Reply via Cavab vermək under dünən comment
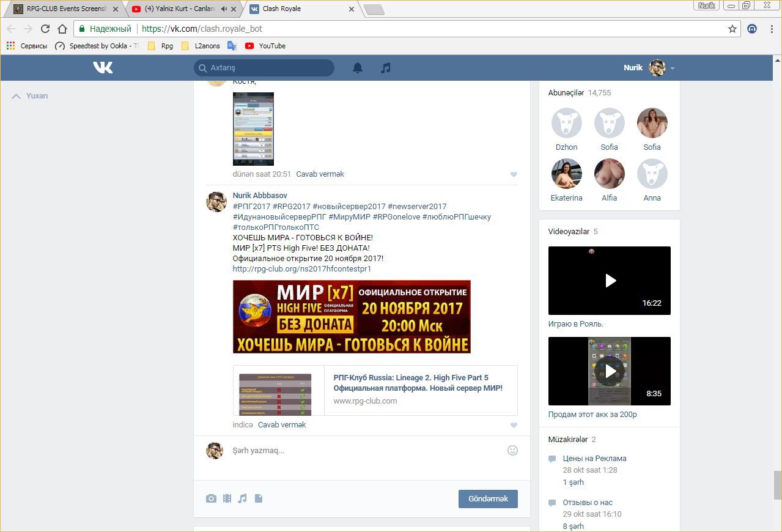 coord(320,174)
